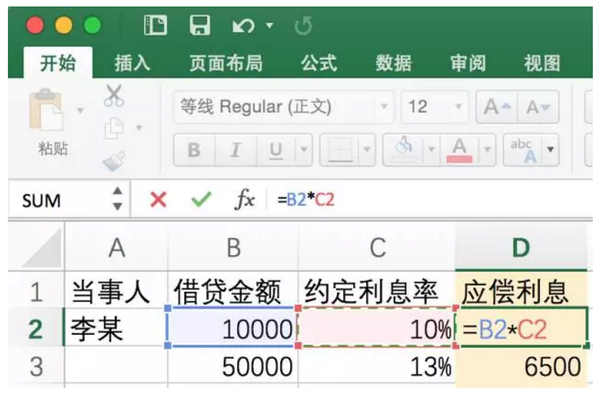Click the 约定利息率 header cell
Viewport: 600px width, 395px height.
pos(377,292)
